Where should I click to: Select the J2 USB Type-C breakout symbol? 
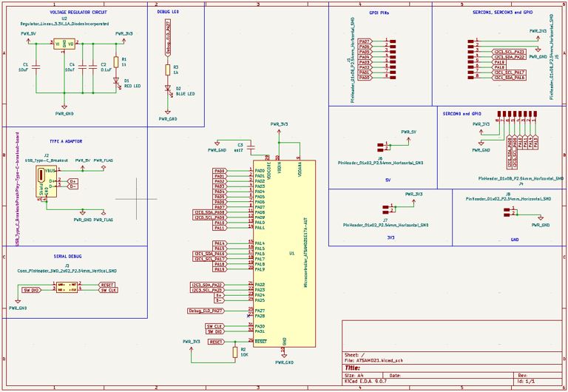click(47, 181)
